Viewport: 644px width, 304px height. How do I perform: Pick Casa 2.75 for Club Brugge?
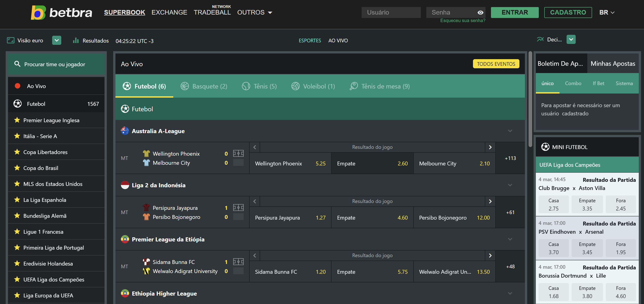tap(554, 204)
